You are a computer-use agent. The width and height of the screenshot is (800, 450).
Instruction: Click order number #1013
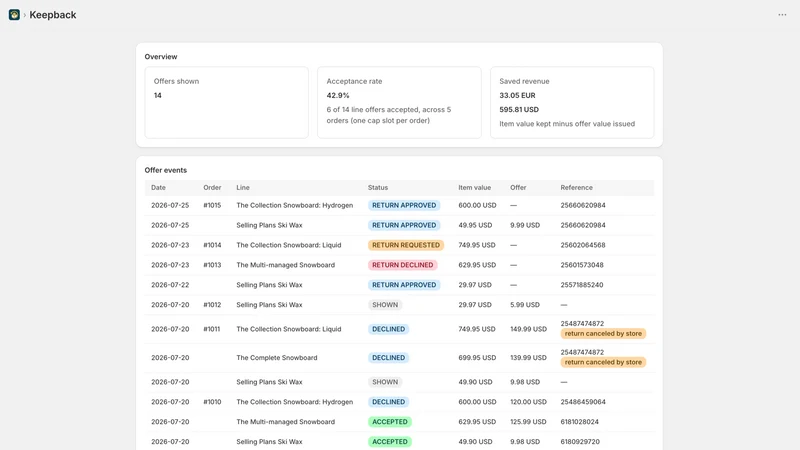[x=212, y=265]
